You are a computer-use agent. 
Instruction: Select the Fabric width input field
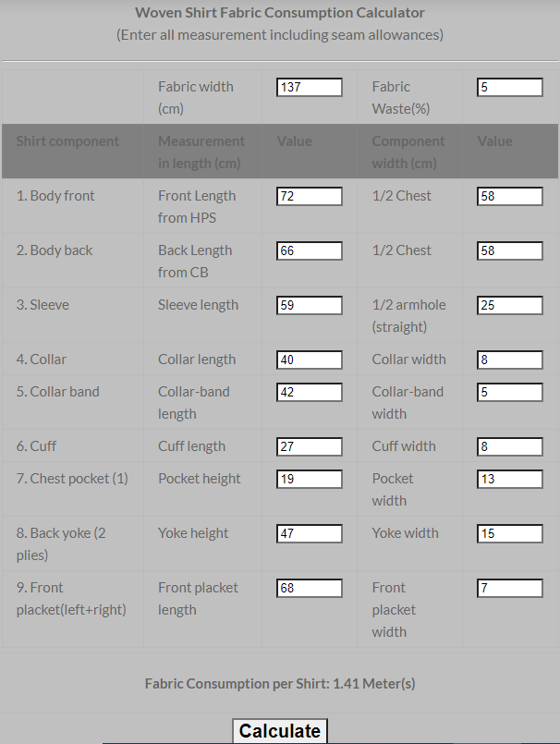pyautogui.click(x=310, y=87)
